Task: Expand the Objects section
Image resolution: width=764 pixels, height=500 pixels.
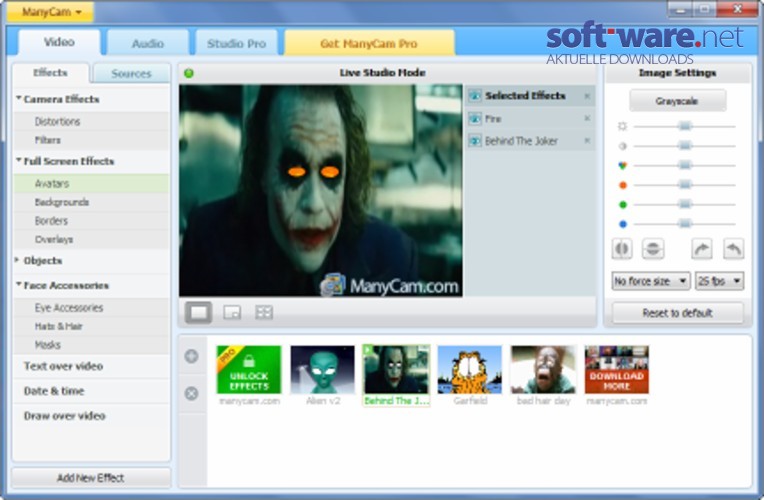Action: coord(18,260)
